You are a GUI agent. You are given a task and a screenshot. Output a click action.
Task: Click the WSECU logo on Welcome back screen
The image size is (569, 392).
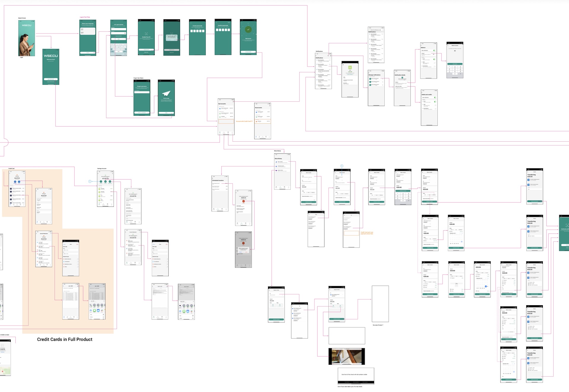point(51,56)
